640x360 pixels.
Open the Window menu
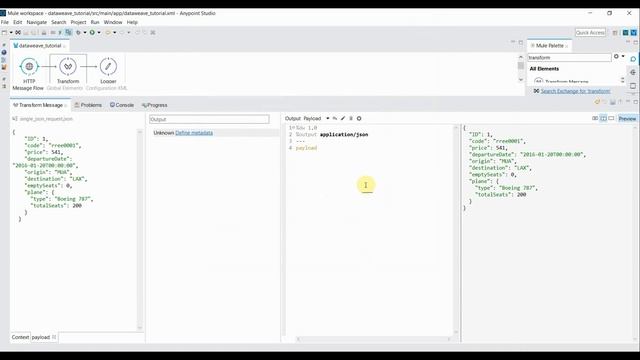[113, 22]
